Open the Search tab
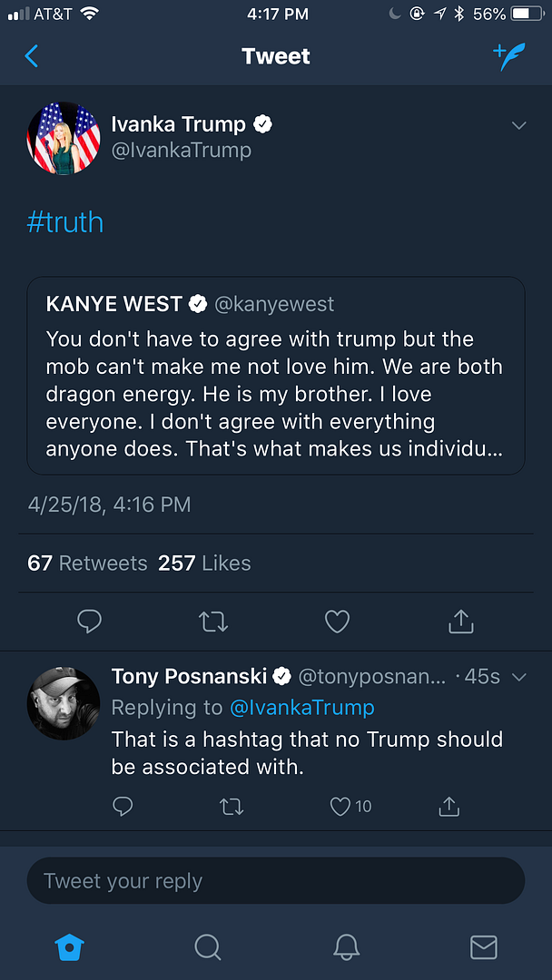The width and height of the screenshot is (552, 980). [208, 947]
